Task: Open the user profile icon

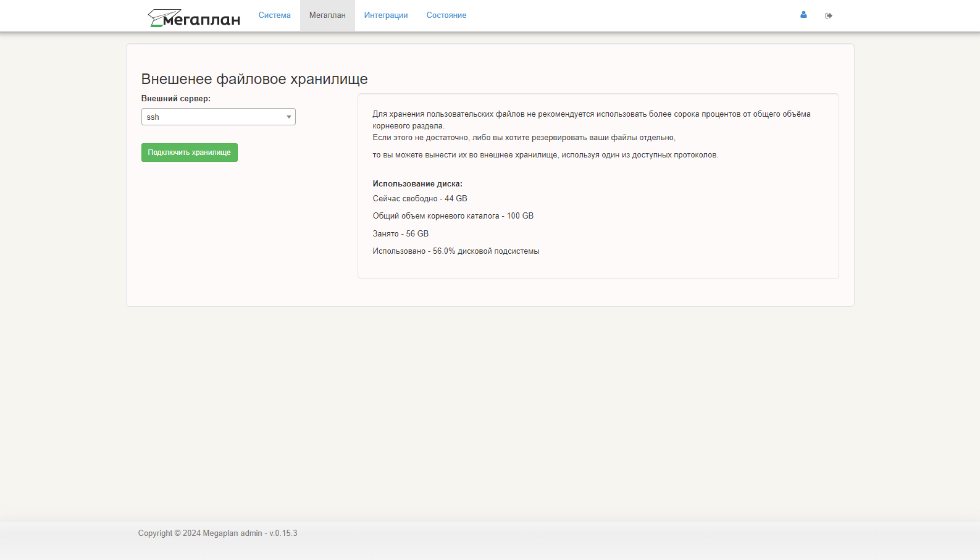Action: tap(803, 15)
